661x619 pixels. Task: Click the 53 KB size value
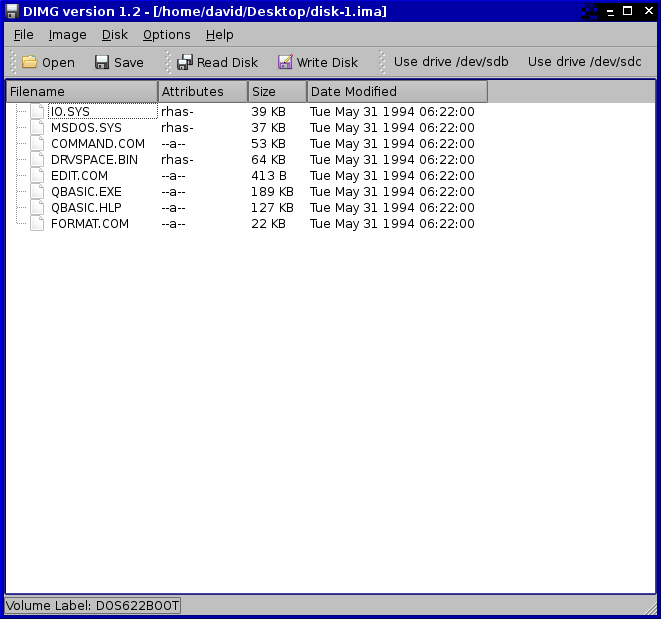click(269, 144)
